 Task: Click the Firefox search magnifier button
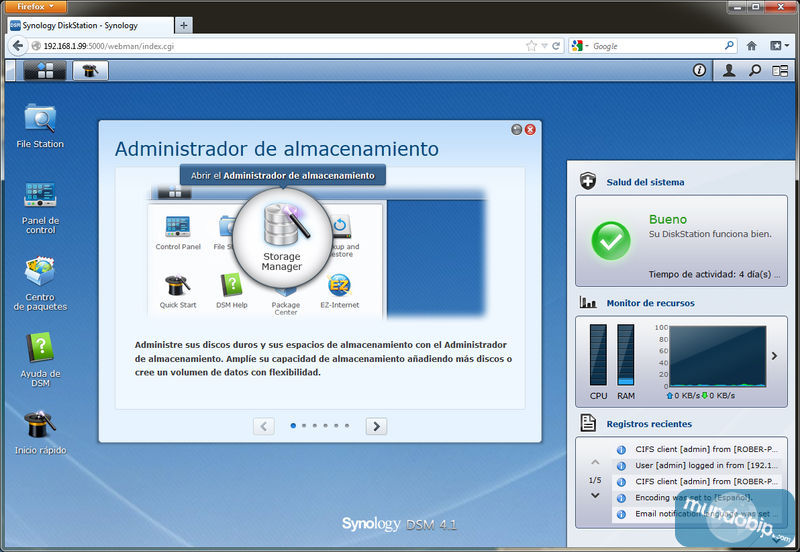729,46
